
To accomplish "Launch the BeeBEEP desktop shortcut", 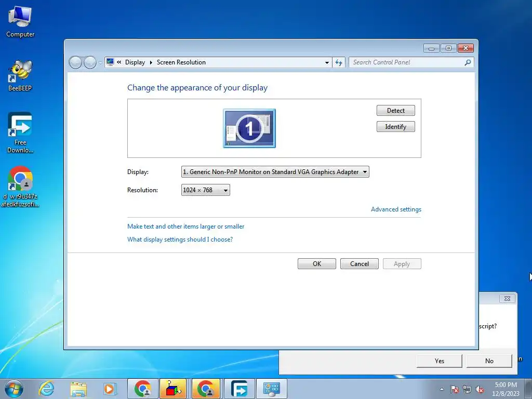I will point(20,76).
